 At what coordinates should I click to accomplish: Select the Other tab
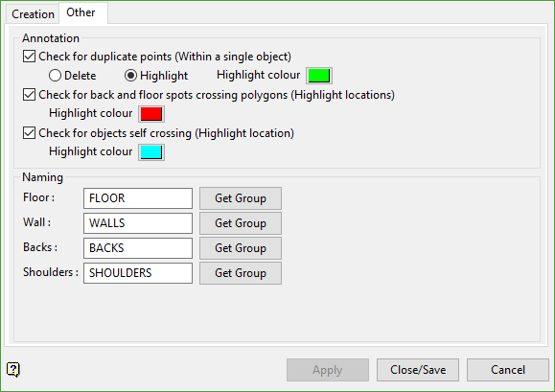point(81,12)
